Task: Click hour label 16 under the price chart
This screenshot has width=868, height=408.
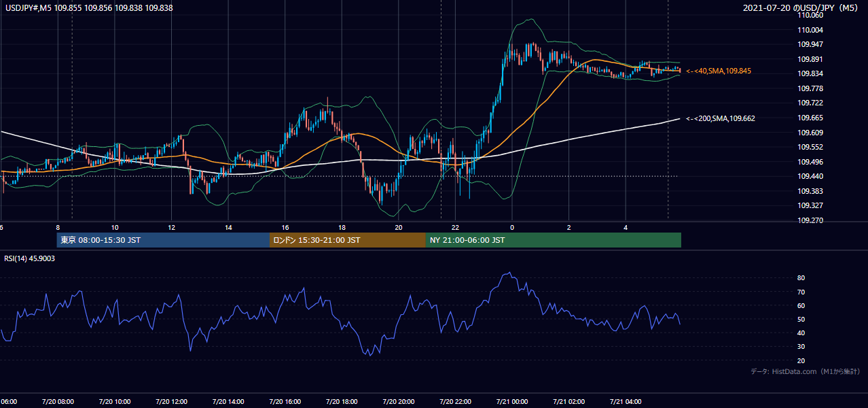Action: click(285, 227)
